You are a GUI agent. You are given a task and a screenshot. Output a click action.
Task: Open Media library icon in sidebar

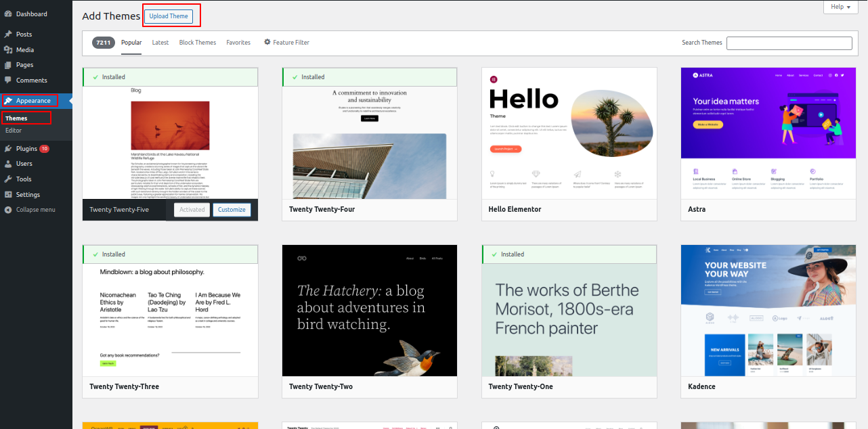8,49
